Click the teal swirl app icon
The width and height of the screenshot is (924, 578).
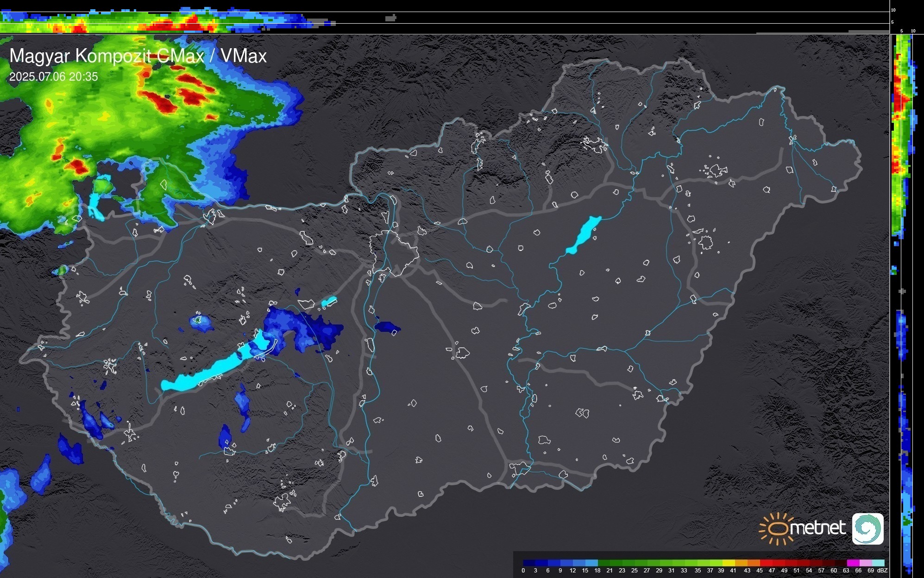(867, 528)
